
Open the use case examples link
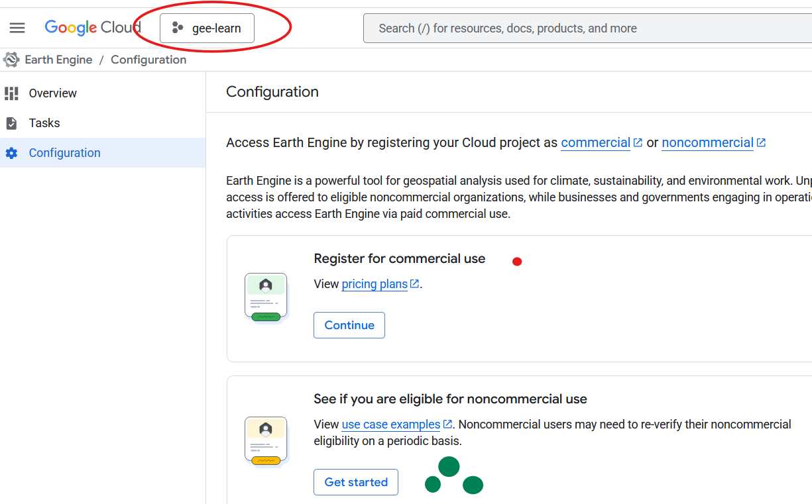391,425
